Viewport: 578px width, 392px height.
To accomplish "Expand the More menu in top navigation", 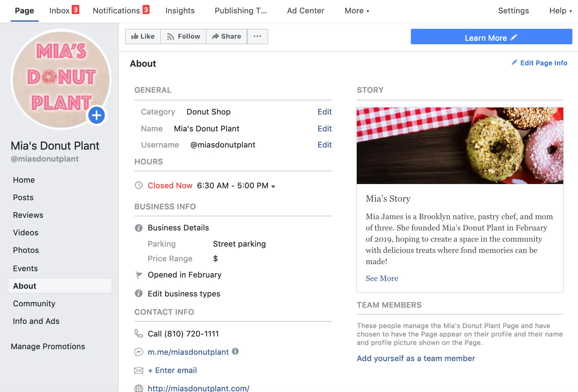I will pyautogui.click(x=356, y=11).
